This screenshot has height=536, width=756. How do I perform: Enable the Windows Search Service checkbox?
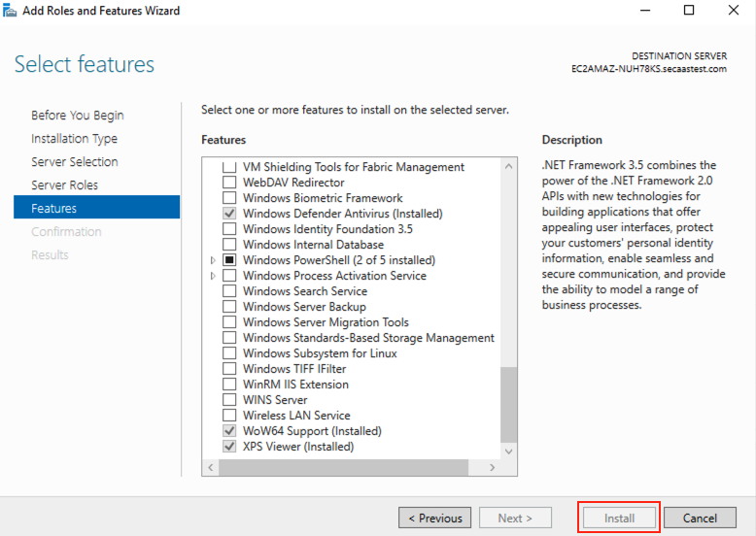point(229,291)
